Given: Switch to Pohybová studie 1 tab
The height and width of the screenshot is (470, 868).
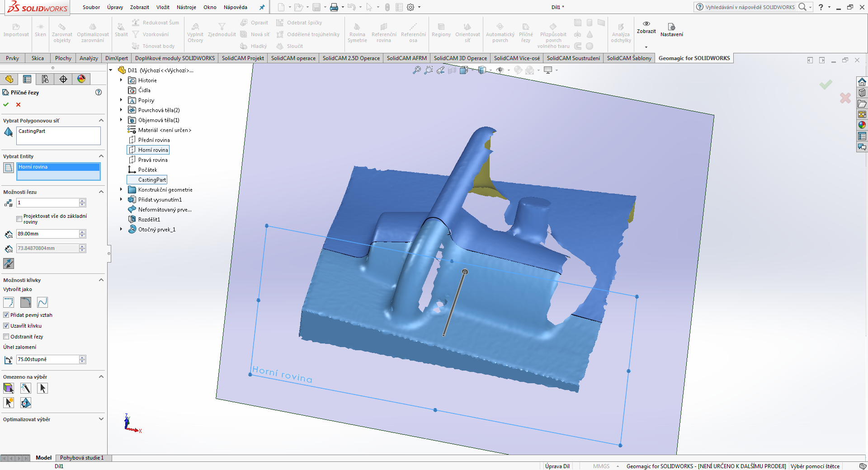Looking at the screenshot, I should [82, 458].
